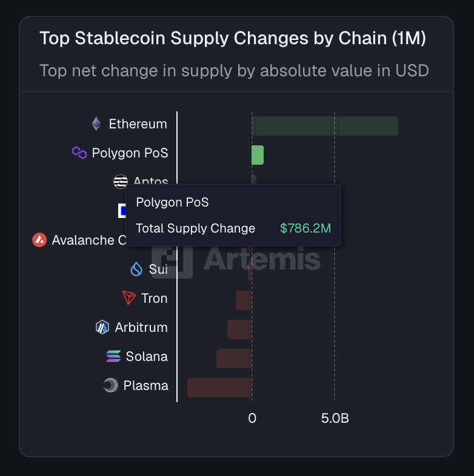474x476 pixels.
Task: Click the Solana gradient stripes icon
Action: pyautogui.click(x=113, y=356)
